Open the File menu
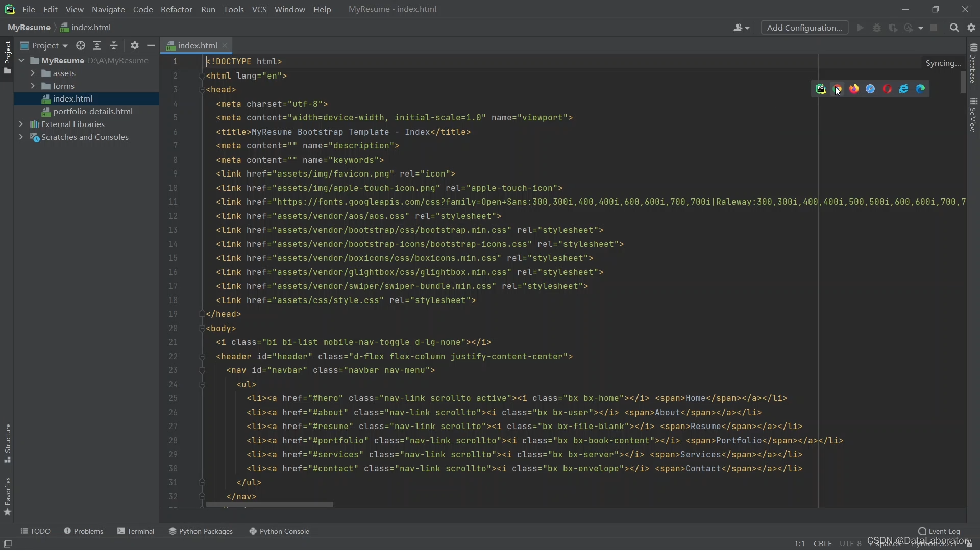 coord(29,9)
